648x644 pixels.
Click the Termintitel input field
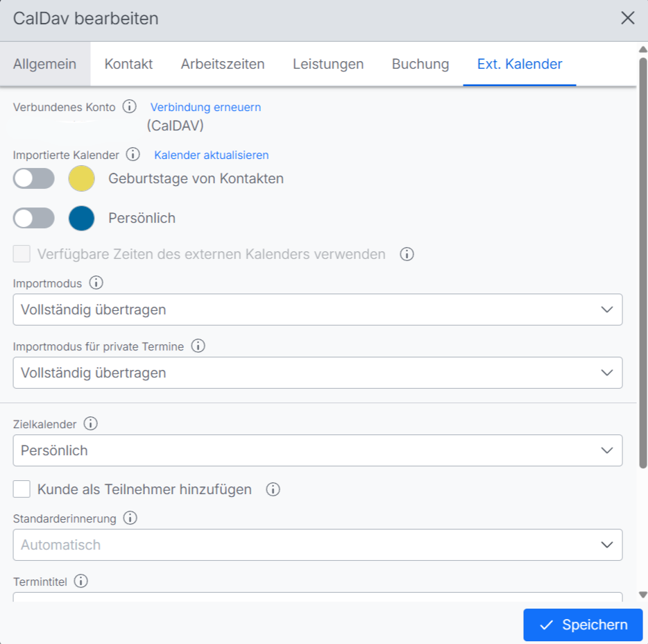(317, 597)
